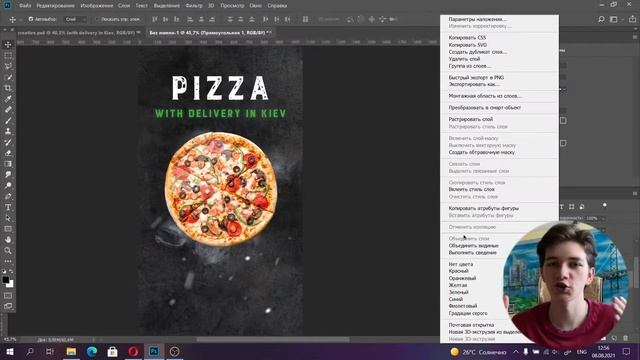640x360 pixels.
Task: Select the Pen tool
Action: [x=8, y=196]
